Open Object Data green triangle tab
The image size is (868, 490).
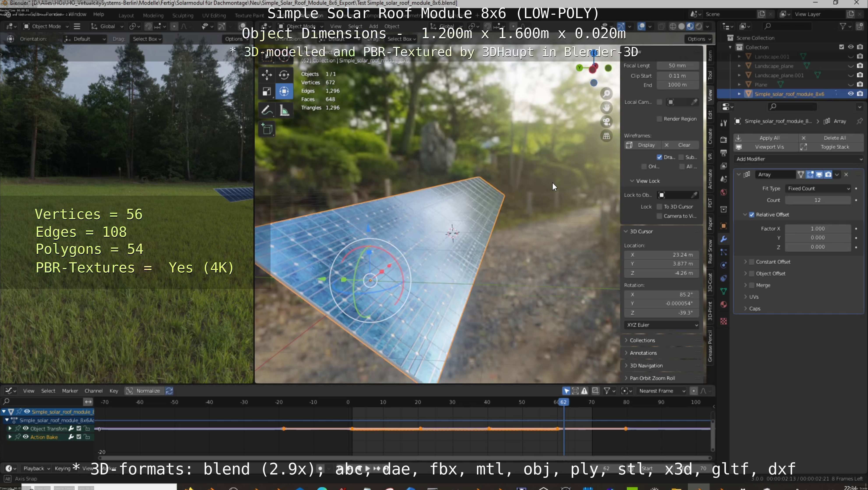[723, 291]
